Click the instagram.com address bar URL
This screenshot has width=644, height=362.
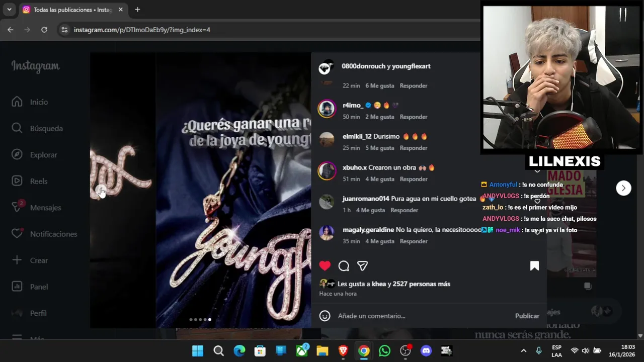point(142,30)
